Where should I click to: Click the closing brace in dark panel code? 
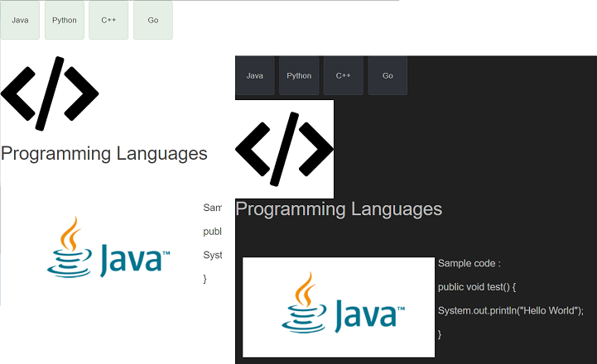click(440, 333)
